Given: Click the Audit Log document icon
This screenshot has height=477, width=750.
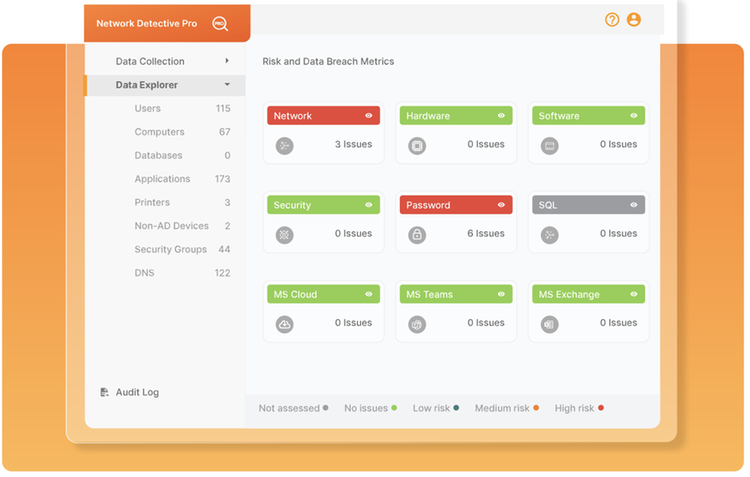Looking at the screenshot, I should pyautogui.click(x=104, y=392).
